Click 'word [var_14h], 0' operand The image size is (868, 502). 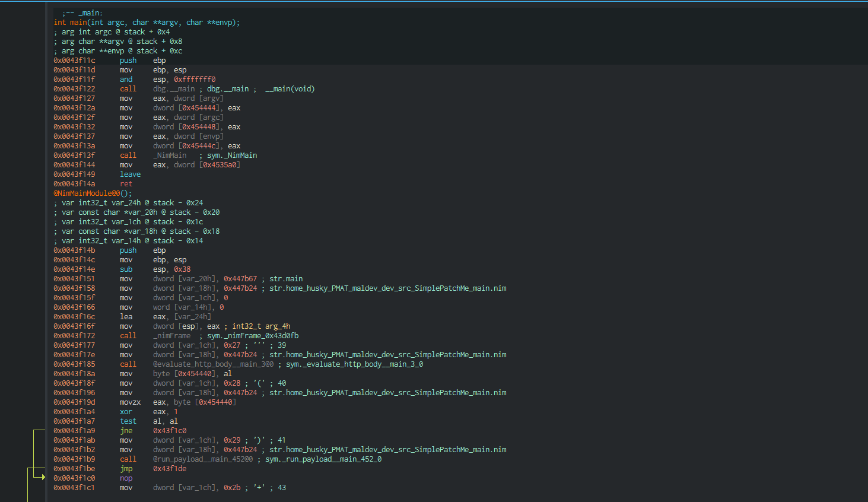(x=189, y=307)
